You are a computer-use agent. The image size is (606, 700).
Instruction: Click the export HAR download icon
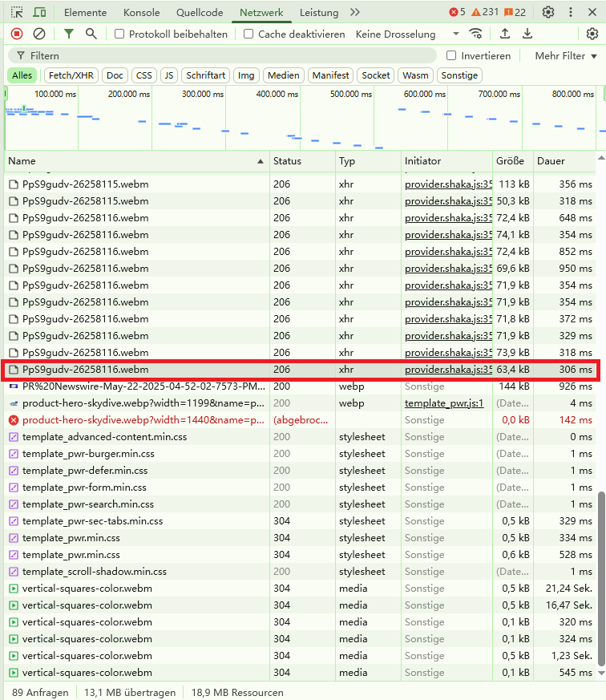(527, 34)
